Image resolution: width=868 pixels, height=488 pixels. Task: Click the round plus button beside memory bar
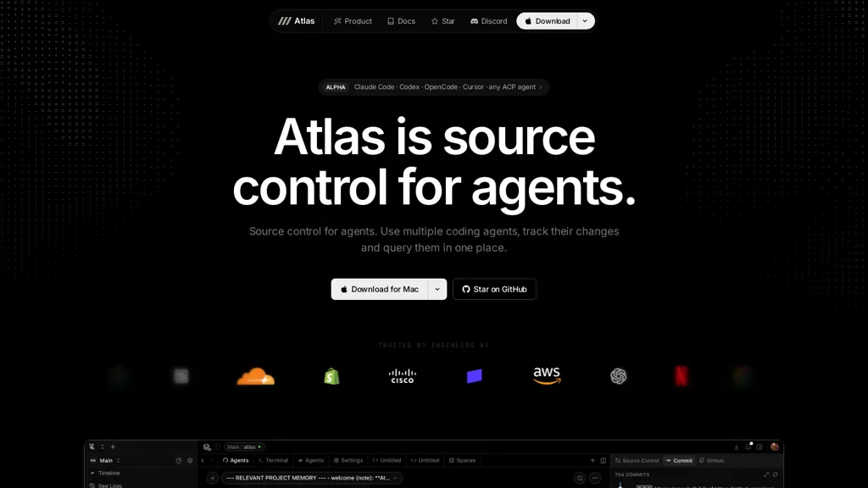click(x=213, y=478)
